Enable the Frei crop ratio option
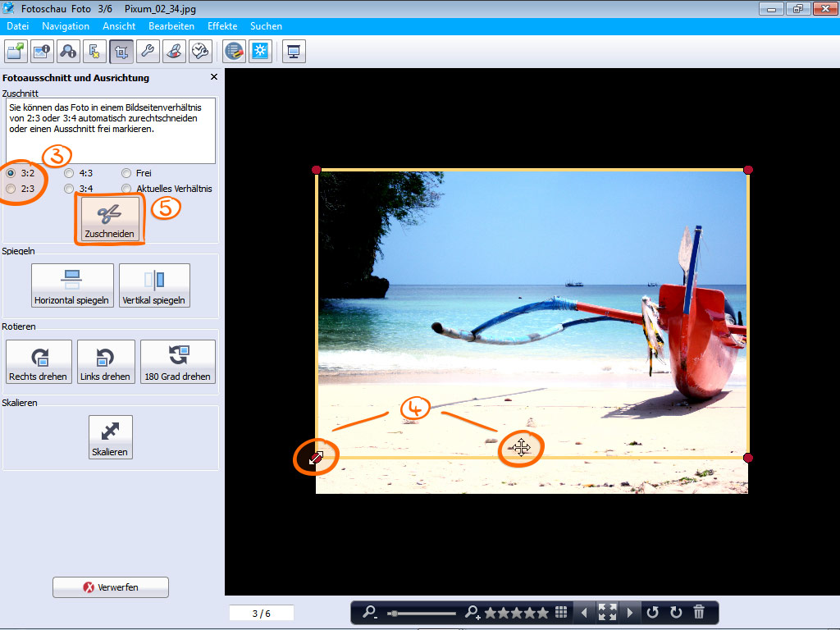This screenshot has width=840, height=630. 126,173
